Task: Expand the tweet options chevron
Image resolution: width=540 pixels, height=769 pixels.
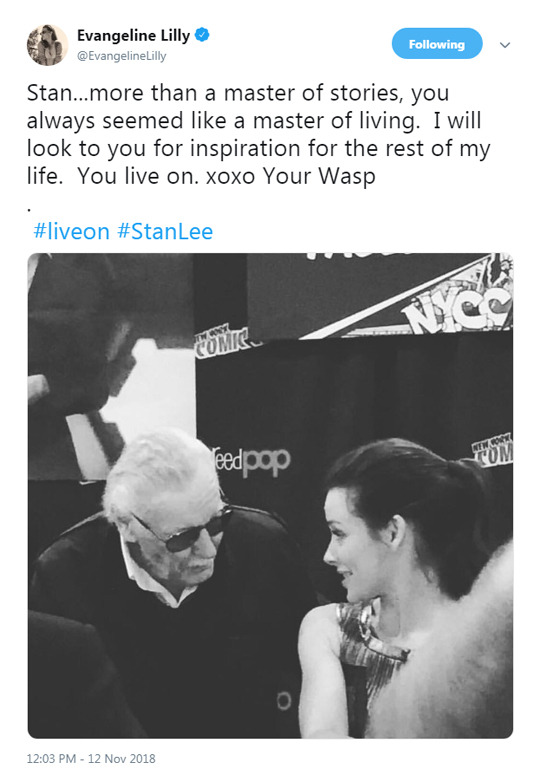Action: coord(505,45)
